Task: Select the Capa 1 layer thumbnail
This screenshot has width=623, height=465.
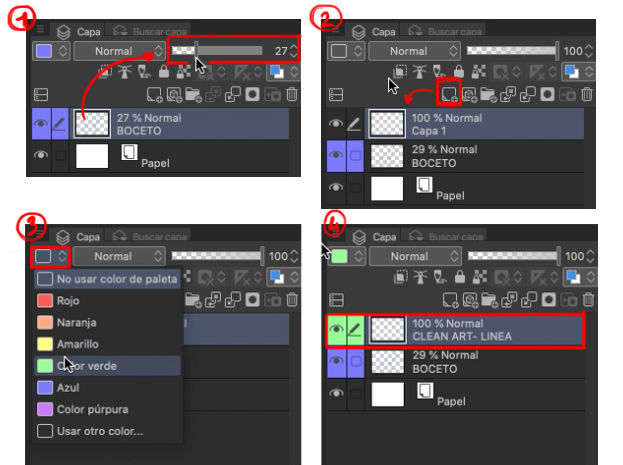Action: pos(387,124)
